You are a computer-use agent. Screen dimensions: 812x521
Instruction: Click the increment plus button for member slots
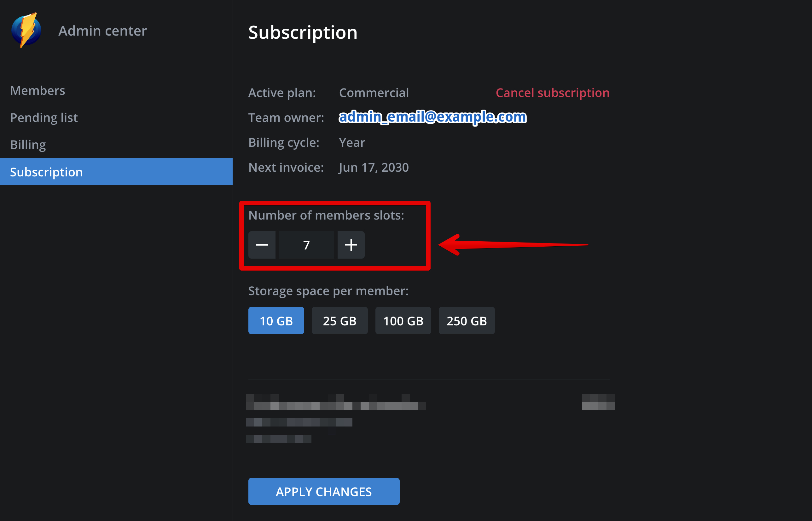(x=351, y=244)
